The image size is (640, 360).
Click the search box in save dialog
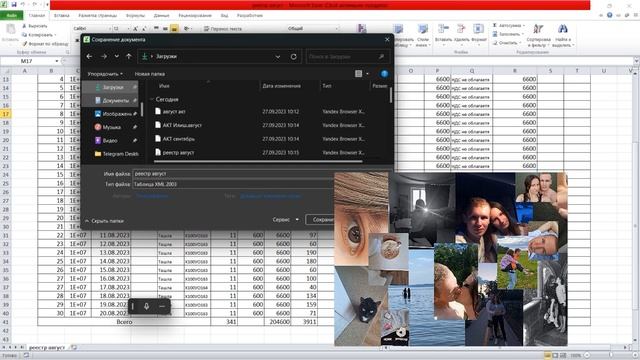(x=347, y=57)
